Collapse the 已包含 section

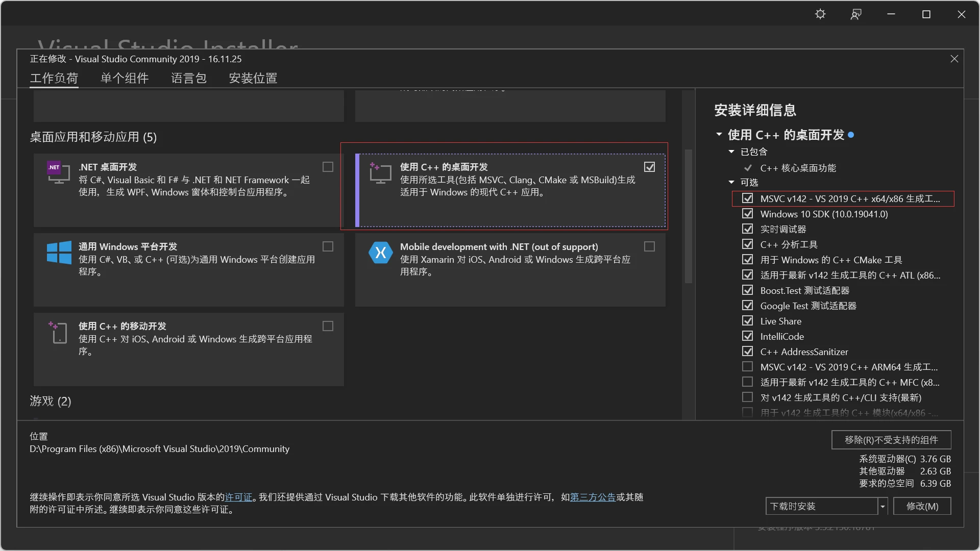[731, 152]
